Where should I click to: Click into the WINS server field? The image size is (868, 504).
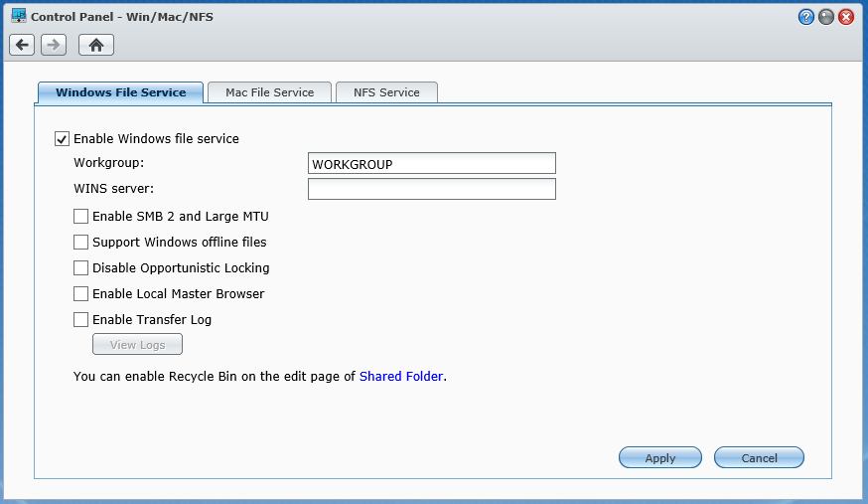(x=432, y=189)
